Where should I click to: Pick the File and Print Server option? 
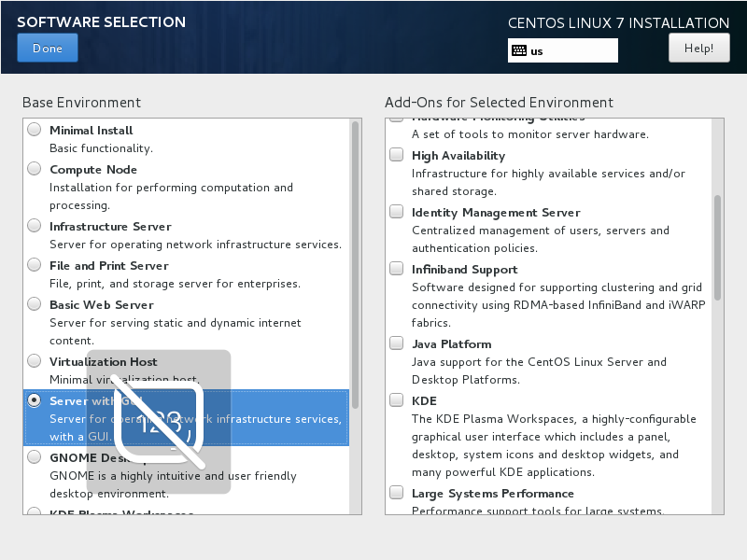tap(34, 265)
